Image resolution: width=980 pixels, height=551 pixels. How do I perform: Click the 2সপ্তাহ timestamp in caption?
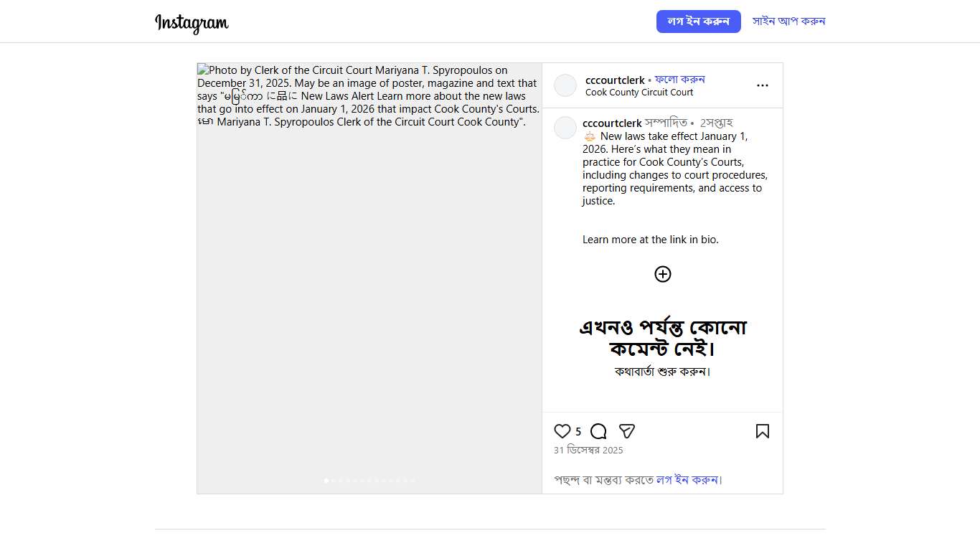coord(716,123)
